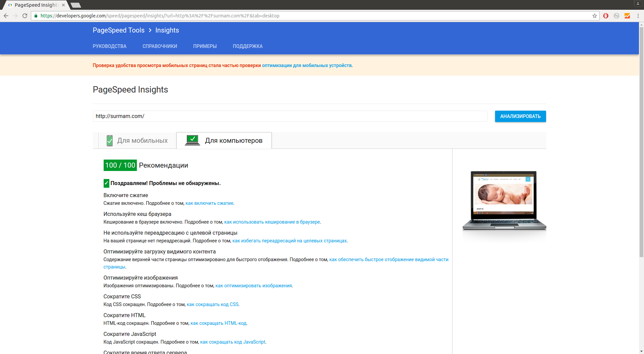Click the green checkmark beside Поздравляем
644x354 pixels.
point(106,183)
